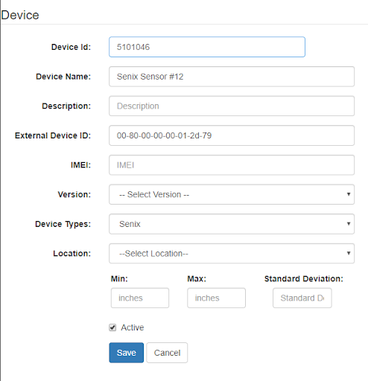Click the arrow on the Location combo box
This screenshot has height=381, width=368.
coord(348,253)
